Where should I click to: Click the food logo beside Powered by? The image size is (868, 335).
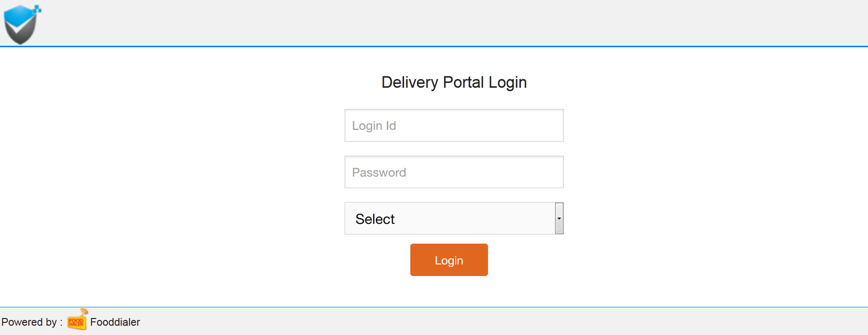point(78,320)
